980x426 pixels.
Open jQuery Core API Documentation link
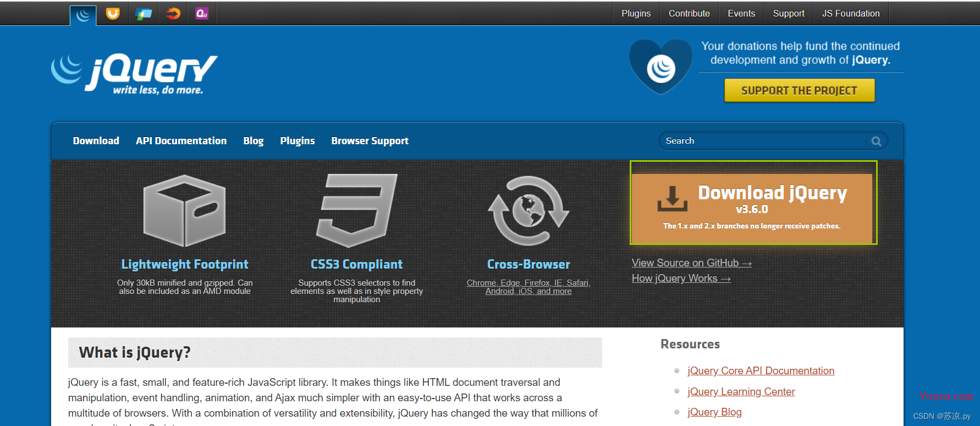tap(761, 371)
